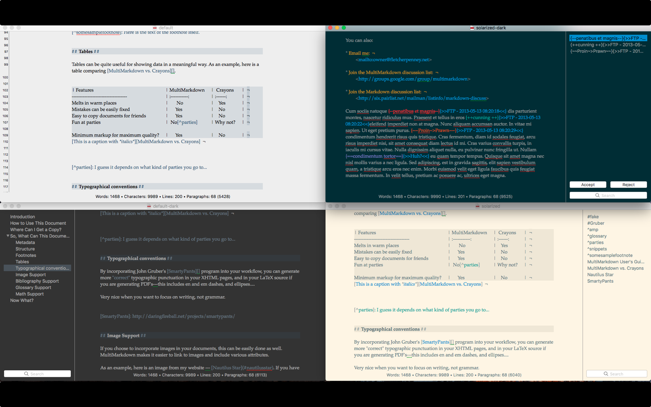Image resolution: width=651 pixels, height=407 pixels.
Task: Click the search field below the references list
Action: (x=616, y=374)
